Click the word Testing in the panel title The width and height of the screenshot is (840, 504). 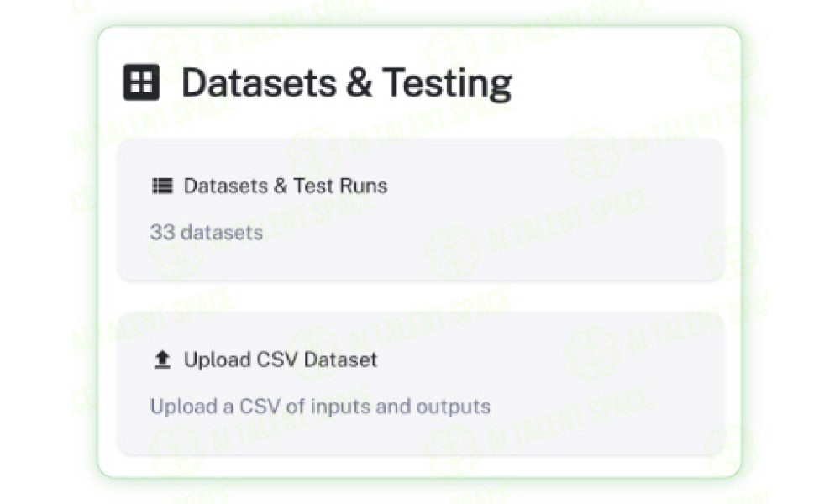pos(448,83)
